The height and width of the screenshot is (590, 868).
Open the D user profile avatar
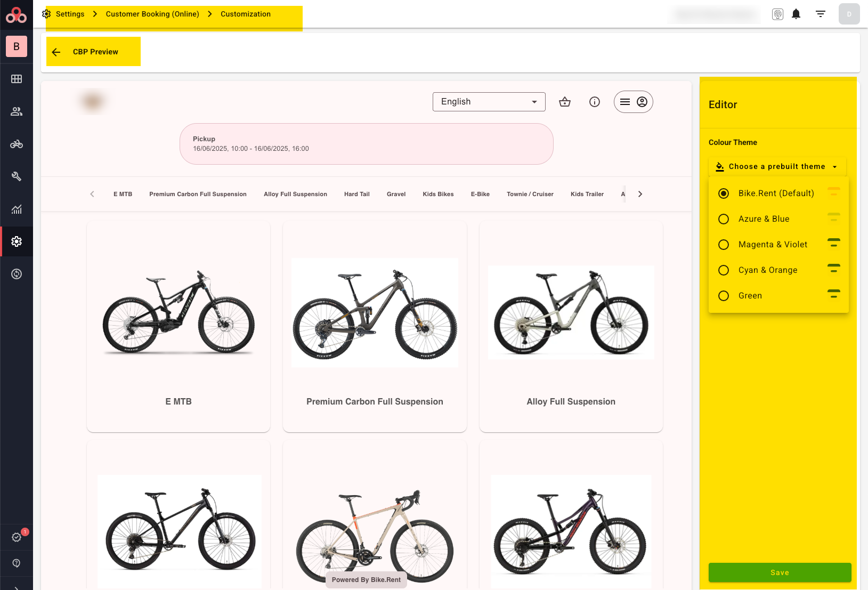tap(849, 14)
